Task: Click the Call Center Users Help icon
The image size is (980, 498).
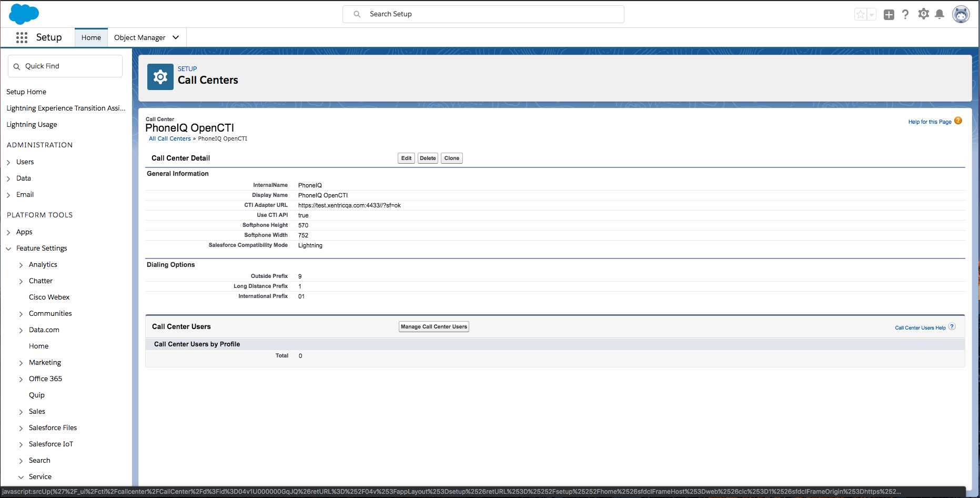Action: (x=952, y=327)
